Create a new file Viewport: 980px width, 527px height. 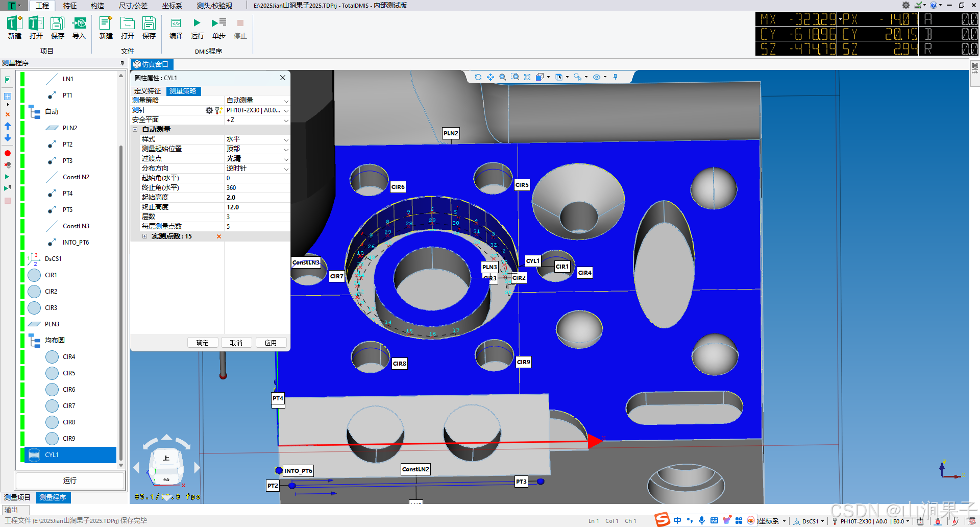point(106,28)
